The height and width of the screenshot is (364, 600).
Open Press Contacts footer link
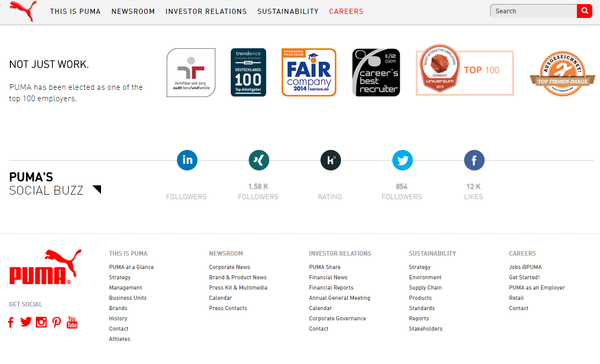coord(228,308)
